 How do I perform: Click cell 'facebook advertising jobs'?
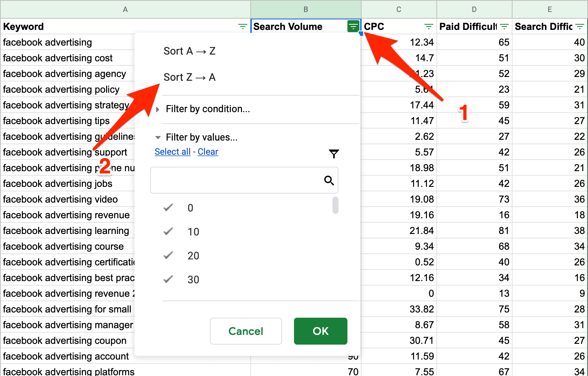click(x=68, y=184)
